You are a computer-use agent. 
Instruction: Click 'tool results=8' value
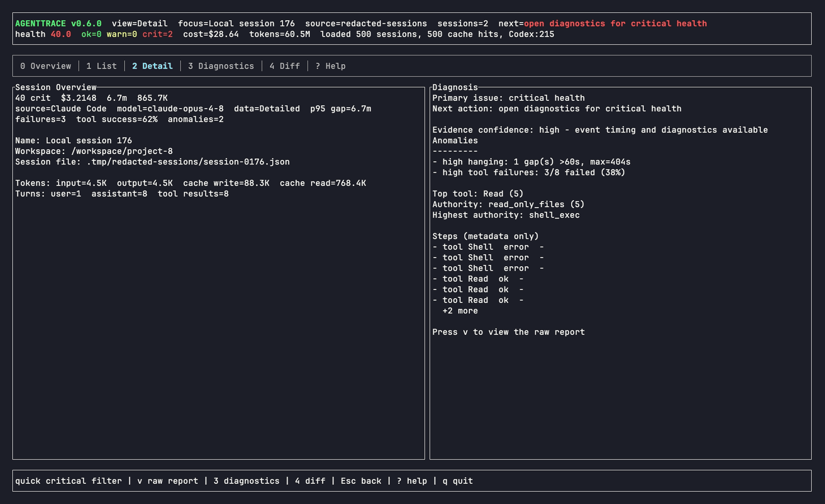(193, 194)
